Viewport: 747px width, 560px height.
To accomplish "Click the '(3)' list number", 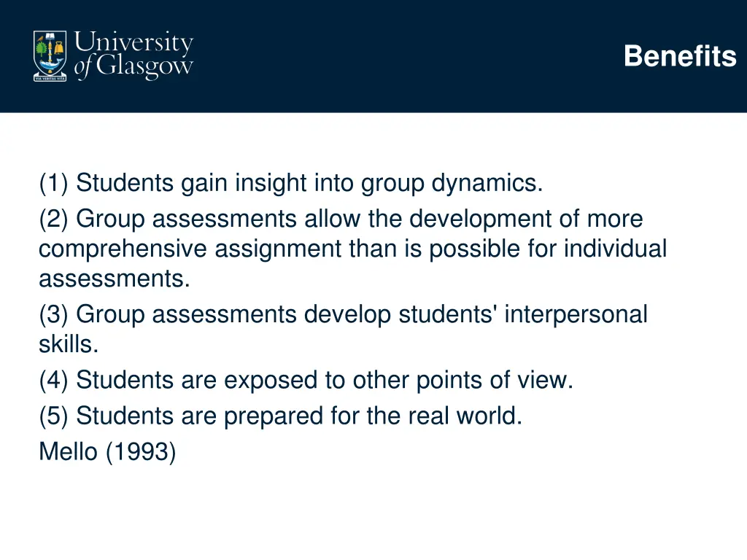I will point(54,315).
